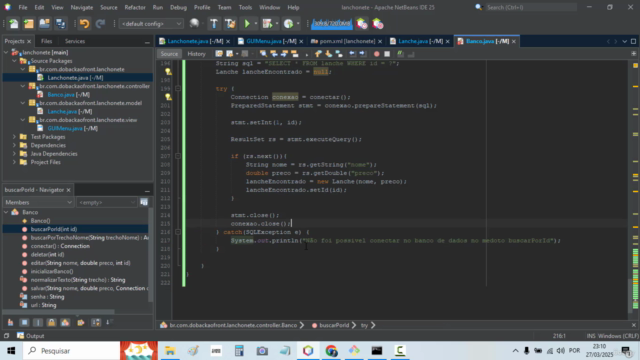
Task: Open the Tools menu
Action: click(x=245, y=7)
